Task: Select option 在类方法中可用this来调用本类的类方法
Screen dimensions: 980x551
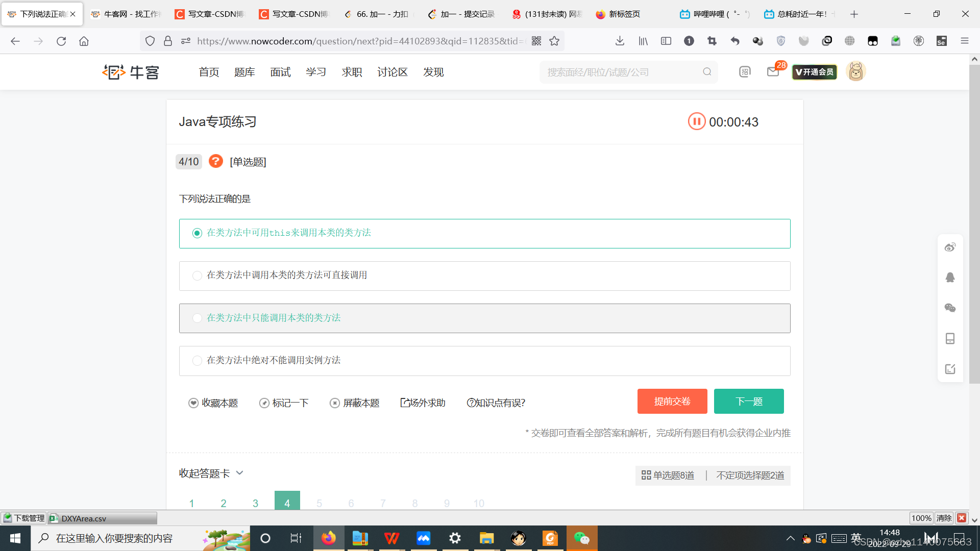Action: tap(484, 234)
